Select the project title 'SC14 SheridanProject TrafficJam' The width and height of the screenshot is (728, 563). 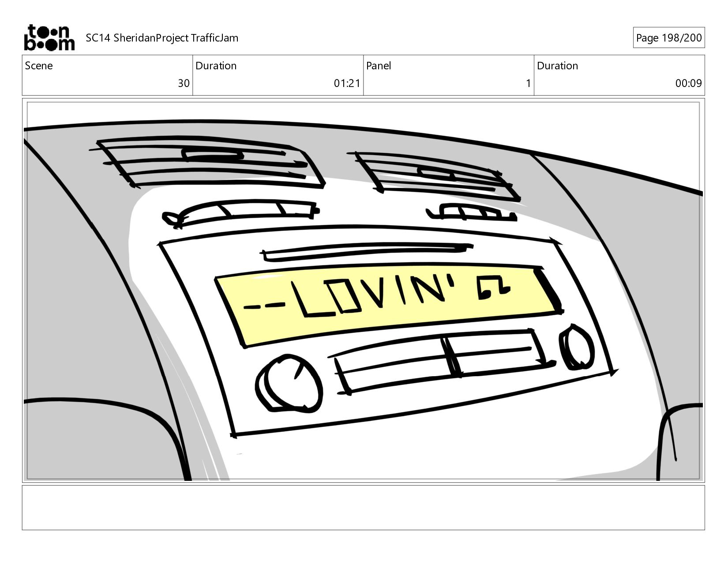[162, 38]
